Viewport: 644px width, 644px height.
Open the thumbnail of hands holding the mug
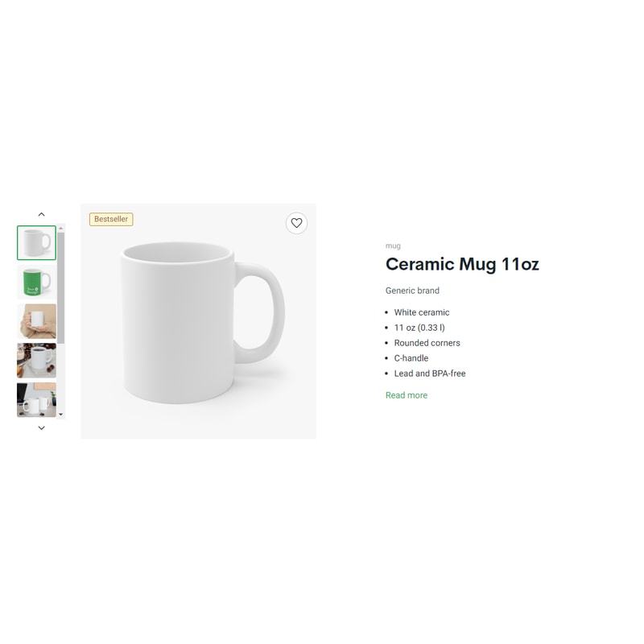[x=36, y=321]
